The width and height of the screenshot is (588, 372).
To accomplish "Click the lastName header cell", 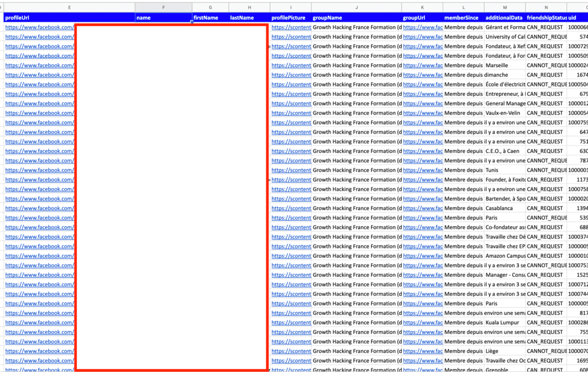I will coord(249,18).
